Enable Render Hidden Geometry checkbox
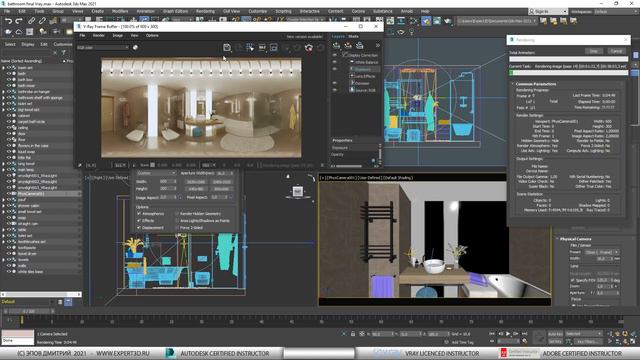Screen dimensions: 640x360 (177, 213)
